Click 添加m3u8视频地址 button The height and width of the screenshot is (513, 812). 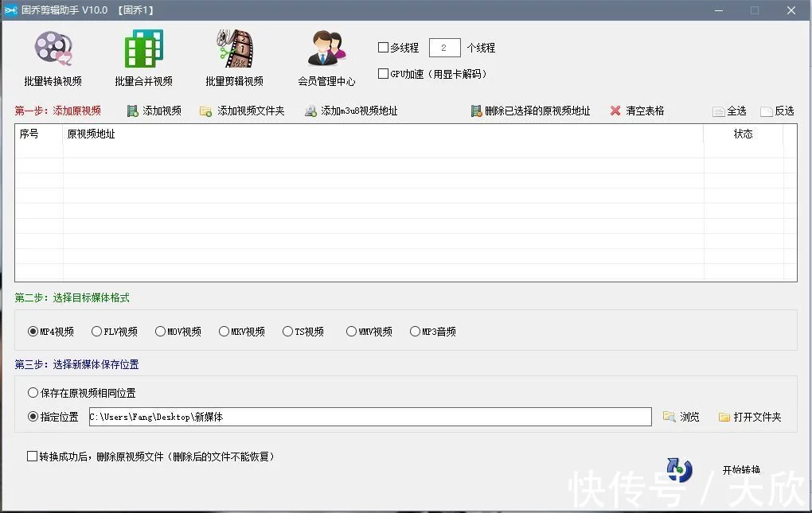coord(351,111)
